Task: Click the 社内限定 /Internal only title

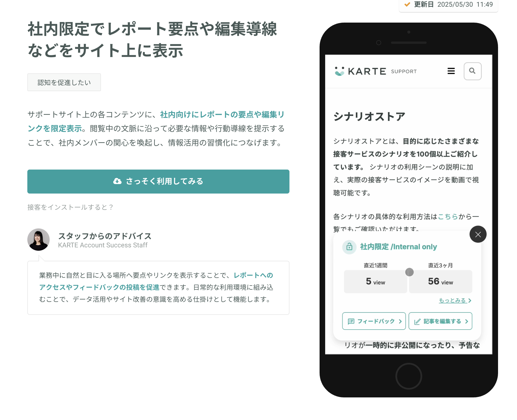Action: [398, 247]
